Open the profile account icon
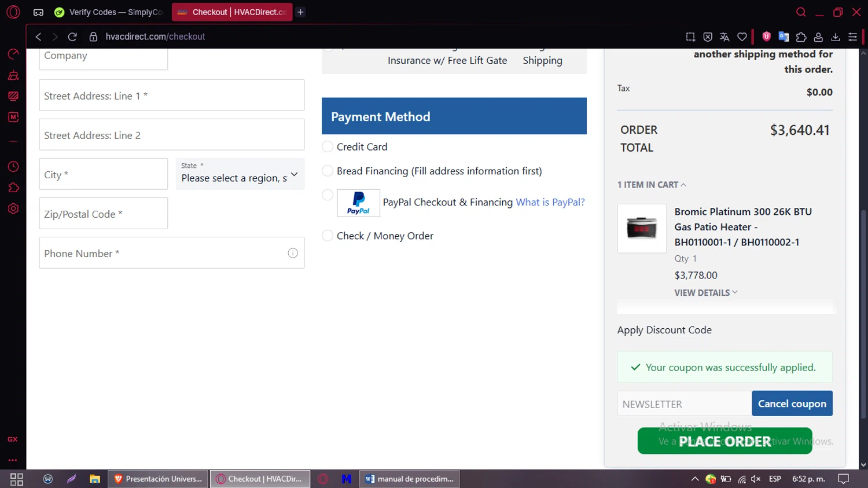This screenshot has height=488, width=868. (818, 36)
